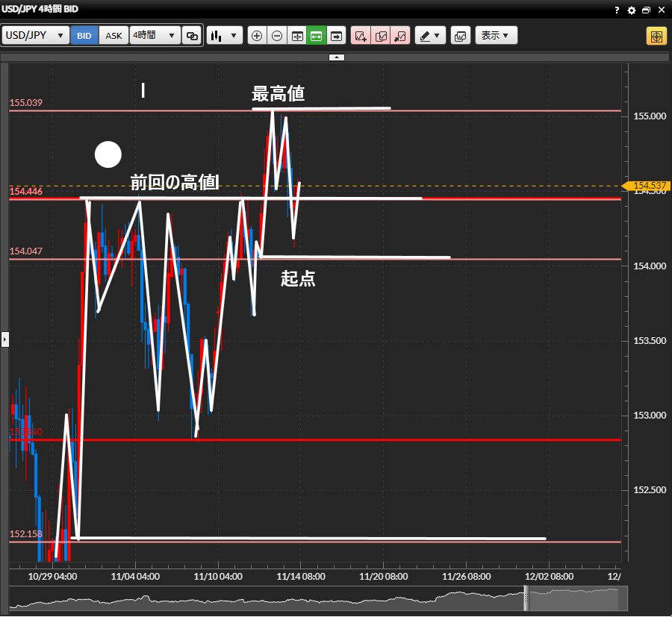The image size is (672, 617).
Task: Click the crosshair target icon at top right
Action: [656, 36]
